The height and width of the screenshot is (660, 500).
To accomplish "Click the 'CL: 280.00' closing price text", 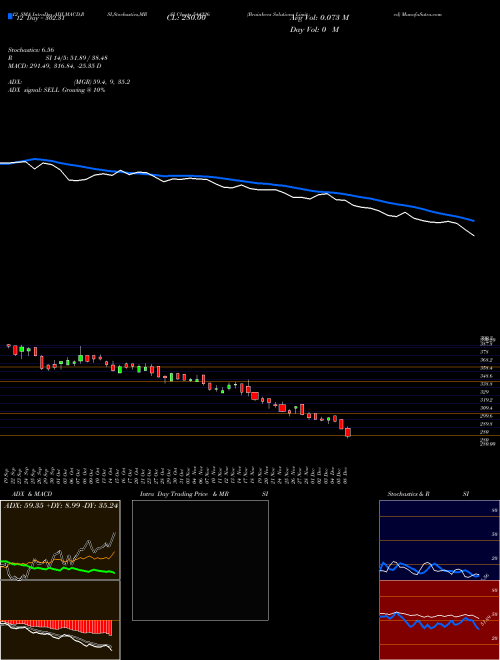I will tap(186, 18).
